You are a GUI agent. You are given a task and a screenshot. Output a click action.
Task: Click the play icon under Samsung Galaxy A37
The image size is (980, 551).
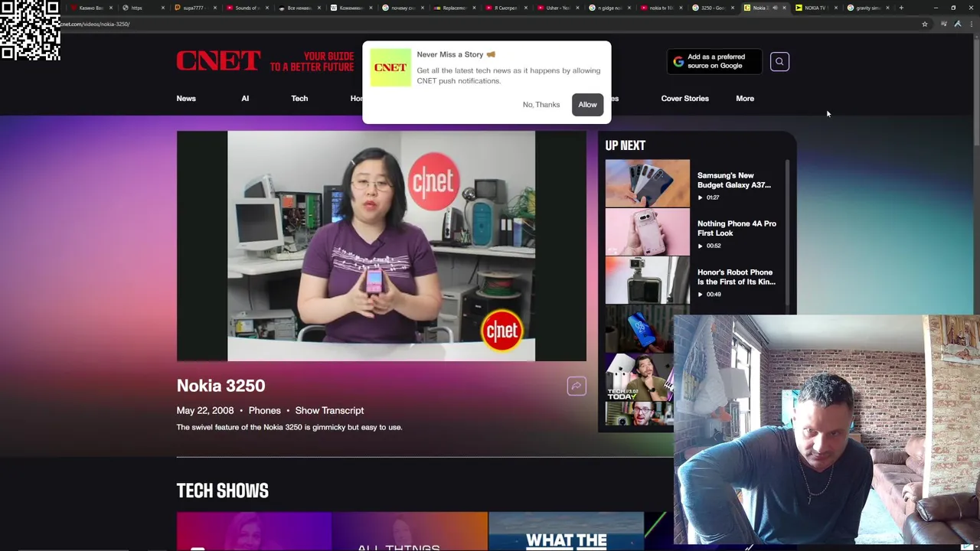pyautogui.click(x=700, y=197)
